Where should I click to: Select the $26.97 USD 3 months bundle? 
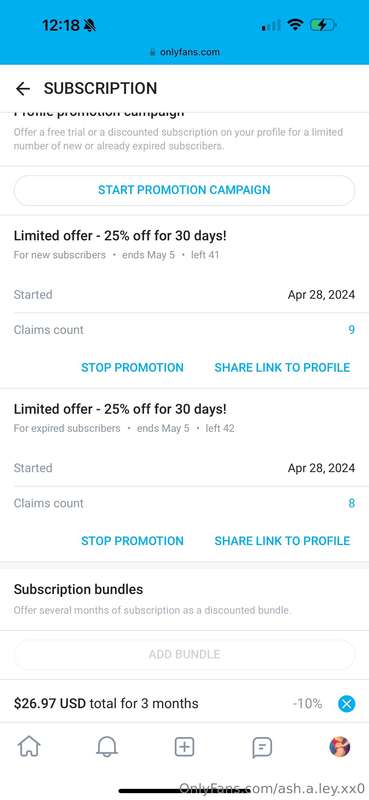[106, 704]
